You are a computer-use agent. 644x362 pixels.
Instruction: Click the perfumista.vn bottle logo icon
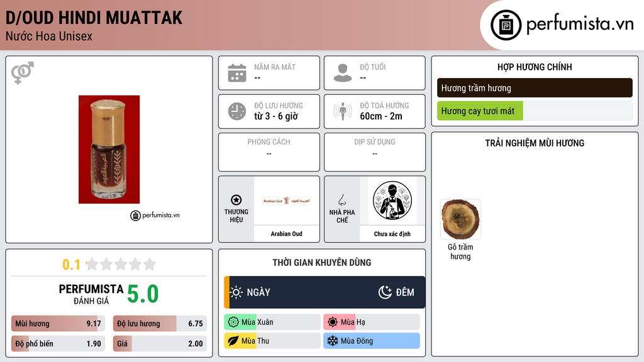(506, 25)
